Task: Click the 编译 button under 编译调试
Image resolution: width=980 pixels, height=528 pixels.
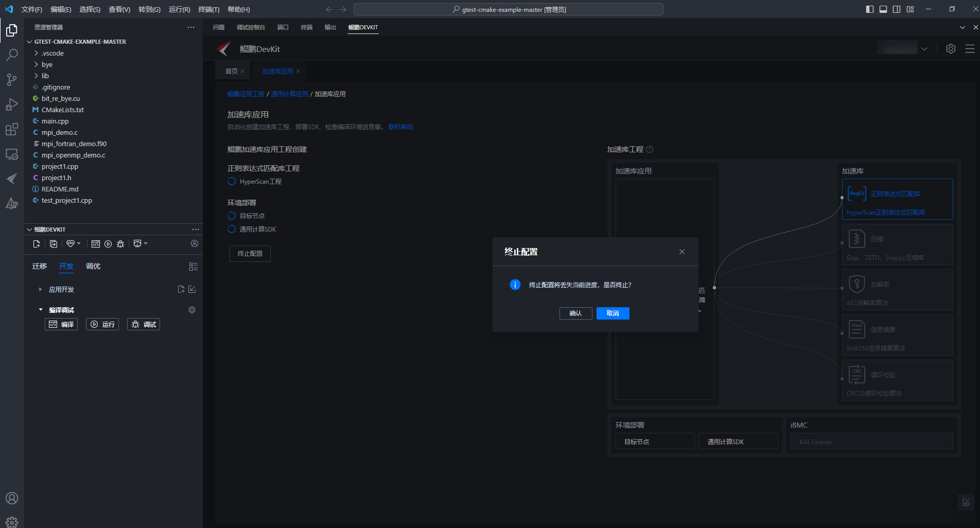Action: [x=61, y=324]
